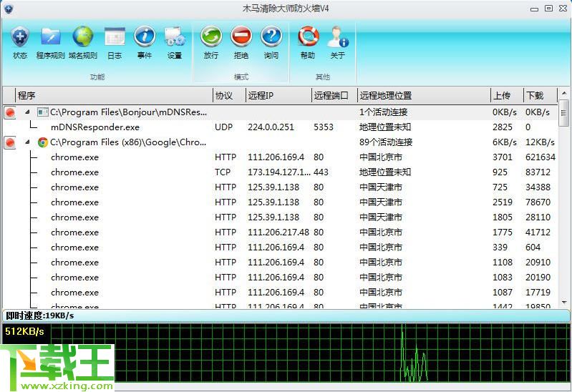Select chrome.exe TCP row with port 443

[x=280, y=172]
